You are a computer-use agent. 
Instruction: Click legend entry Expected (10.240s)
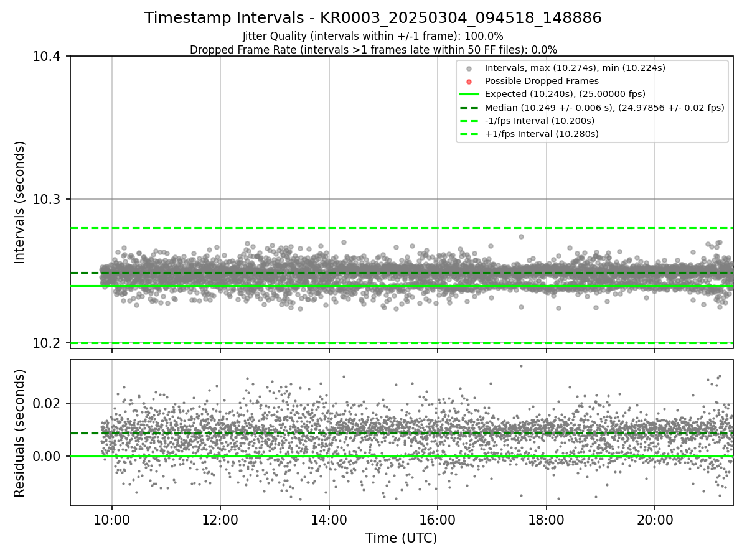pos(565,94)
